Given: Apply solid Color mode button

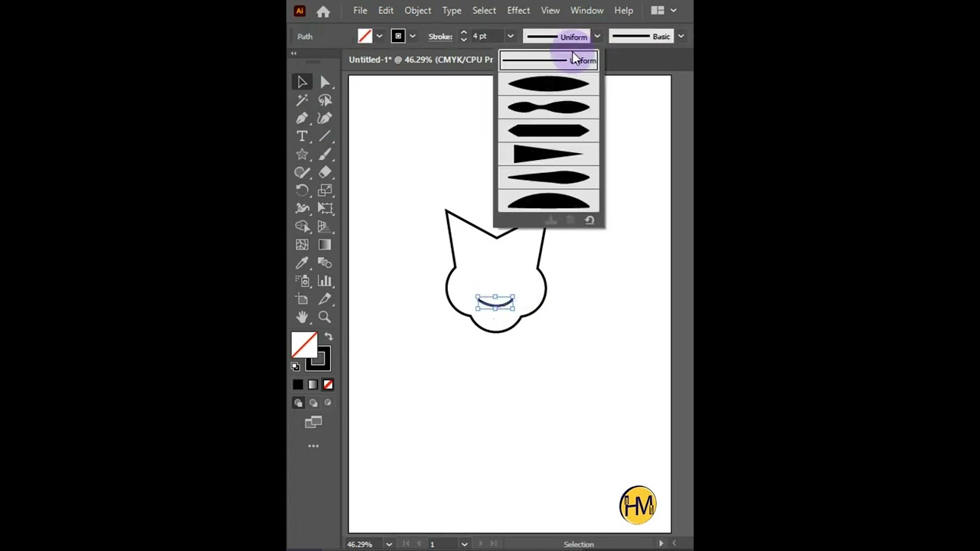Looking at the screenshot, I should pyautogui.click(x=298, y=384).
